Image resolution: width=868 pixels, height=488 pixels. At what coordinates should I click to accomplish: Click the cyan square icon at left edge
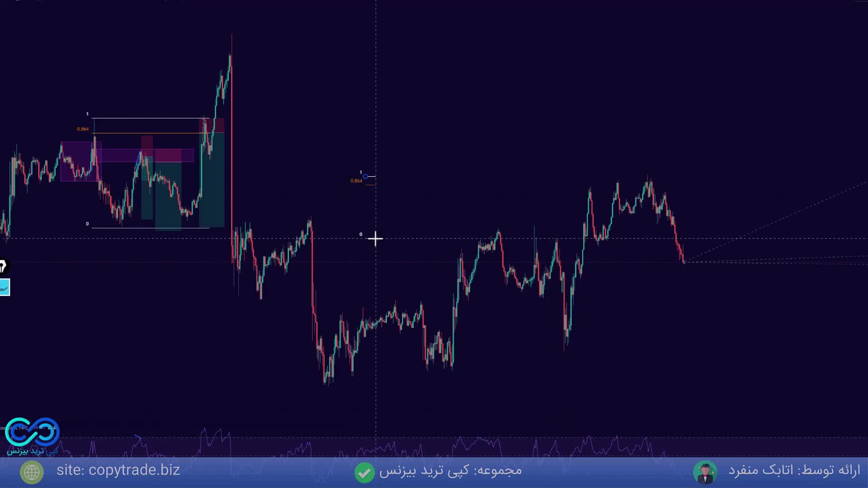5,287
